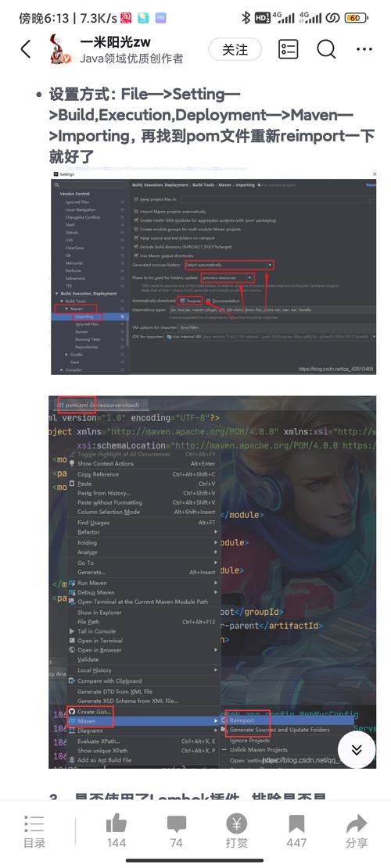Tap the Sources checkbox in settings image
Image resolution: width=391 pixels, height=868 pixels.
(x=190, y=301)
